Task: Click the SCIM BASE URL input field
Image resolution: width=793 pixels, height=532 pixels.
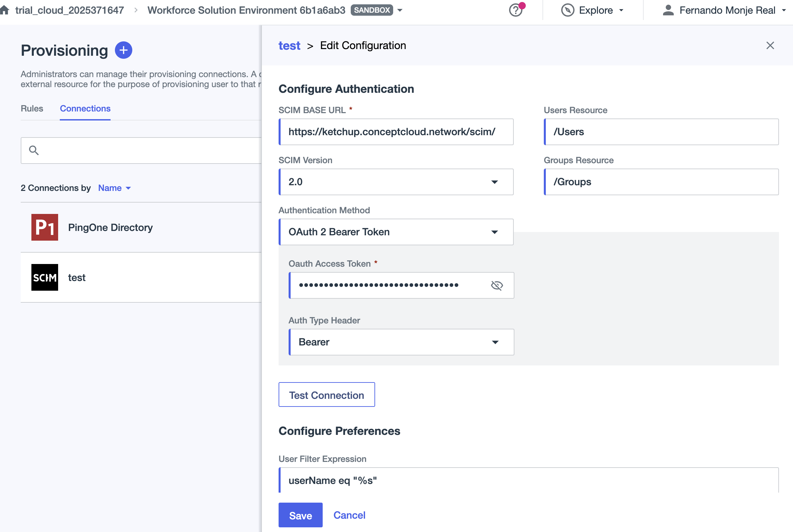Action: tap(395, 131)
